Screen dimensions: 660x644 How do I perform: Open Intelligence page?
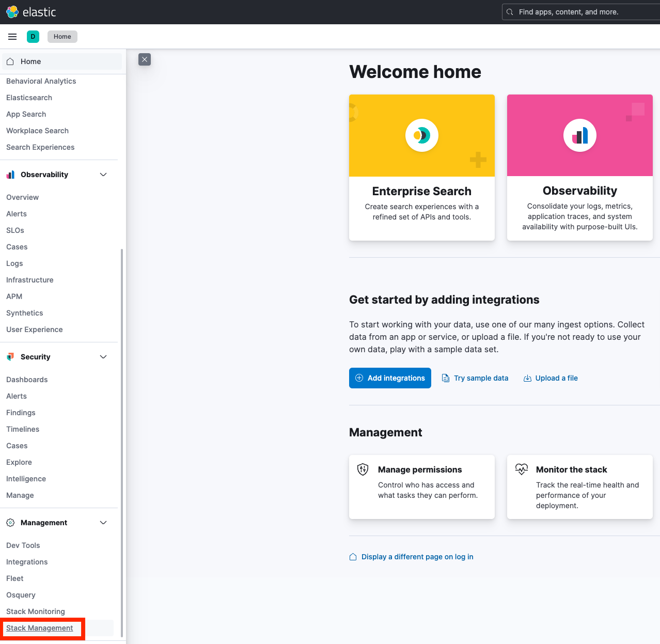[26, 479]
